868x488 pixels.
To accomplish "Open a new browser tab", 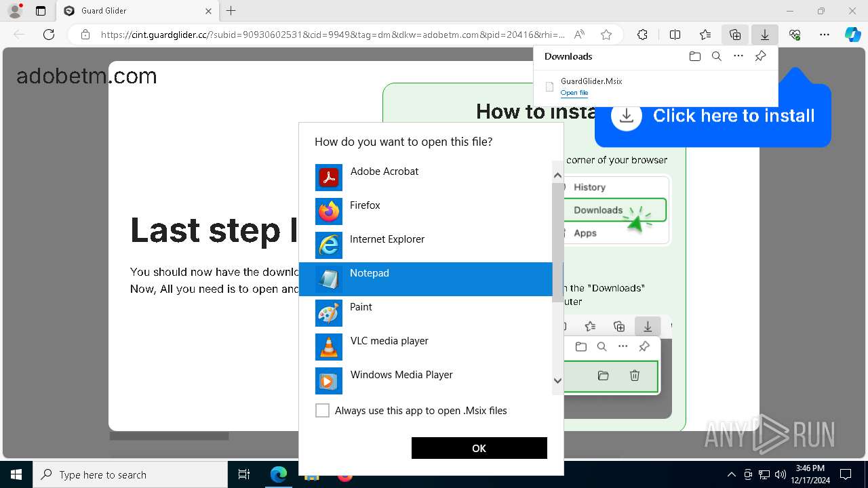I will pos(231,11).
